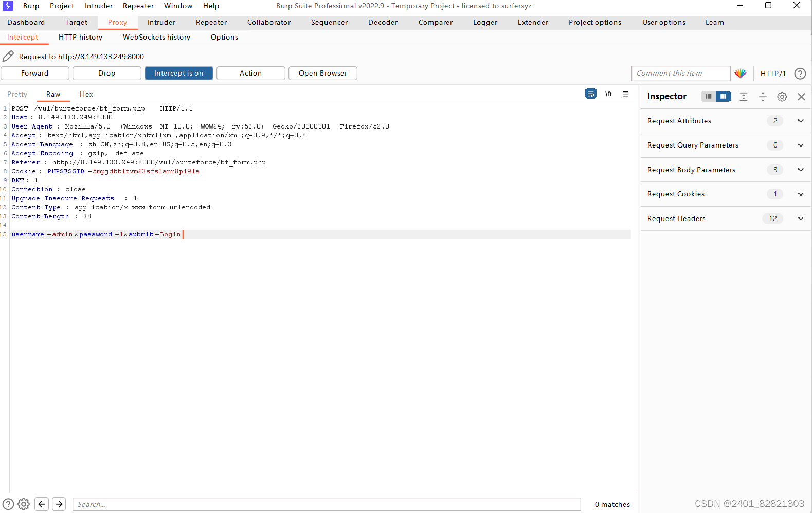Forward the intercepted request
This screenshot has width=812, height=513.
[x=35, y=73]
